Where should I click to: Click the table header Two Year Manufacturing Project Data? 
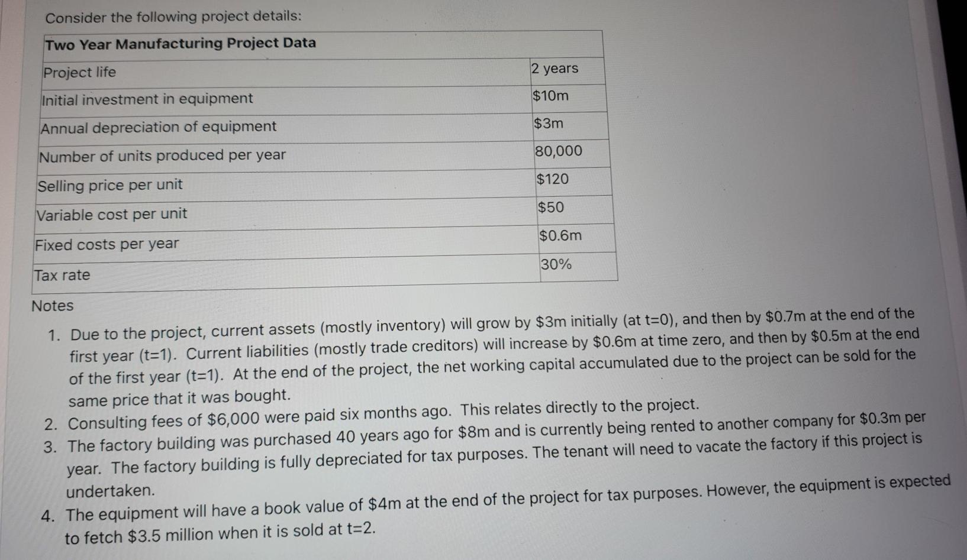tap(180, 43)
